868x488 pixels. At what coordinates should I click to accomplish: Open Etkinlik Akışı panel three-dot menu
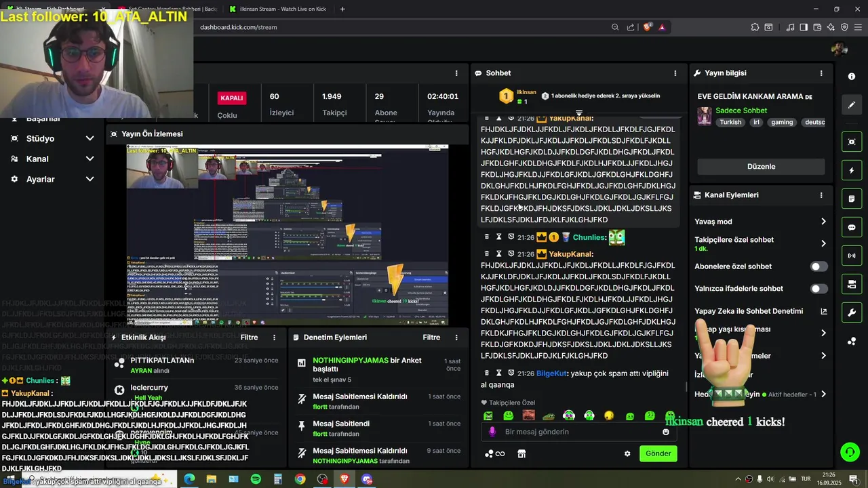click(x=275, y=338)
